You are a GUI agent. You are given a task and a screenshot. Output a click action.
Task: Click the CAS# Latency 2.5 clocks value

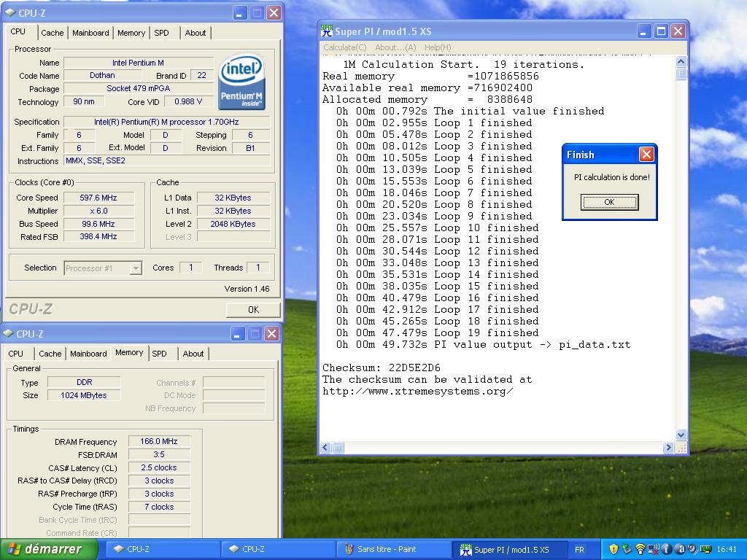point(159,467)
